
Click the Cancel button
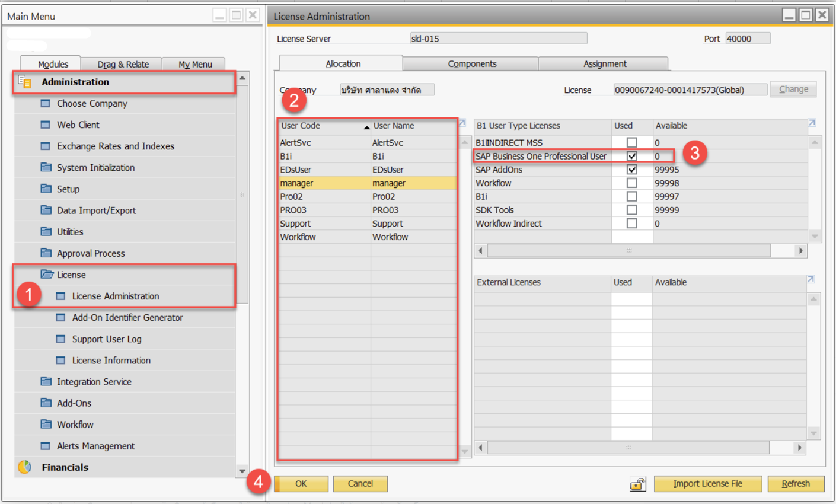(x=360, y=484)
